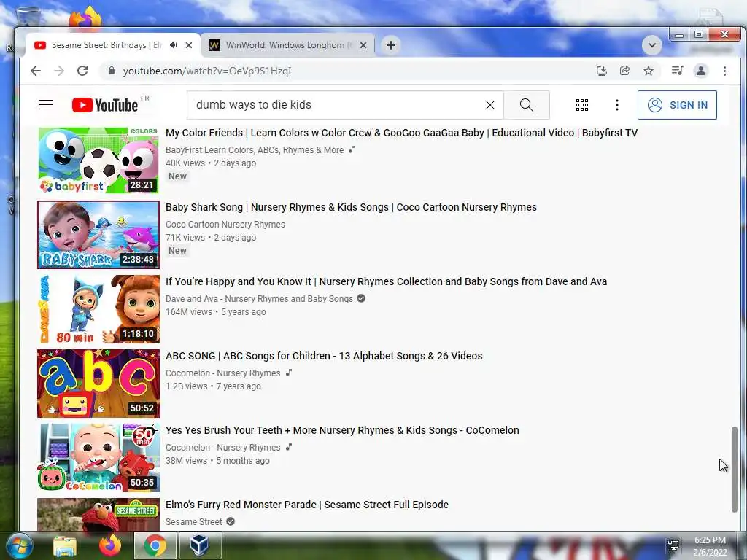747x560 pixels.
Task: Open the Dave and Ava 80 min thumbnail
Action: click(x=98, y=309)
